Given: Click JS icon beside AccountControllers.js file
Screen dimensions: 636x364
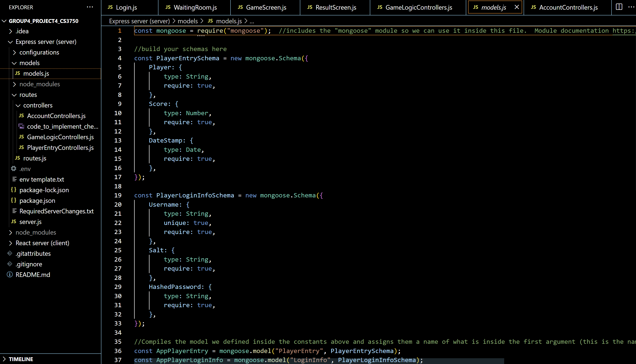Looking at the screenshot, I should pos(22,116).
